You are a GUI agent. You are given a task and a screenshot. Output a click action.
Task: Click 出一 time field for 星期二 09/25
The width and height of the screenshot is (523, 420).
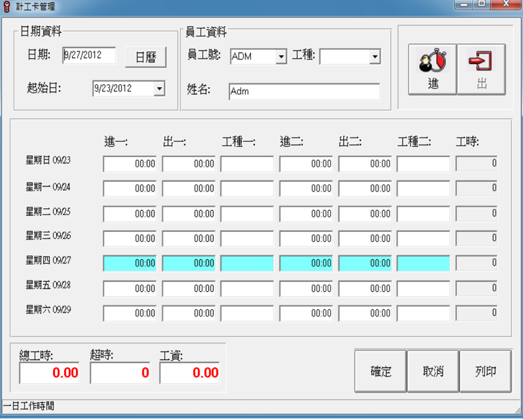[x=189, y=214]
